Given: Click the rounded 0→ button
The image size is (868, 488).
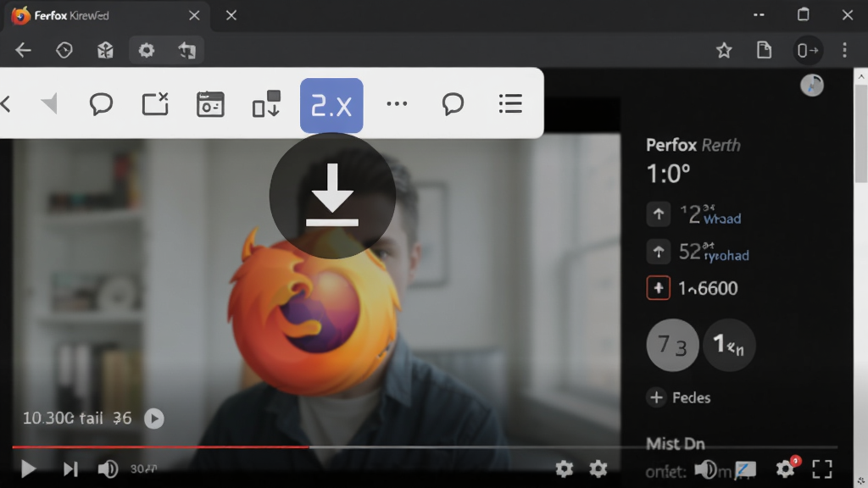Looking at the screenshot, I should click(x=807, y=50).
